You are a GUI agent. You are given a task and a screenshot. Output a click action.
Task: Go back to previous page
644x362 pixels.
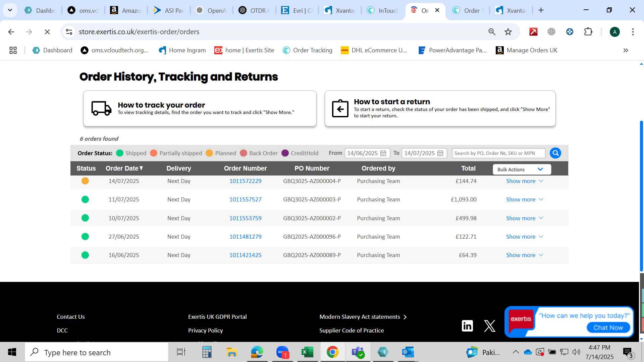point(11,32)
